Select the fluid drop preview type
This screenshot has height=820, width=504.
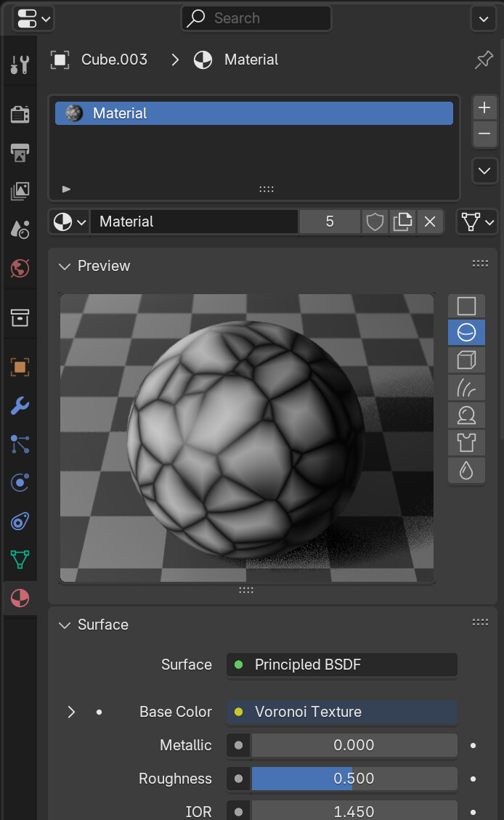click(x=466, y=471)
